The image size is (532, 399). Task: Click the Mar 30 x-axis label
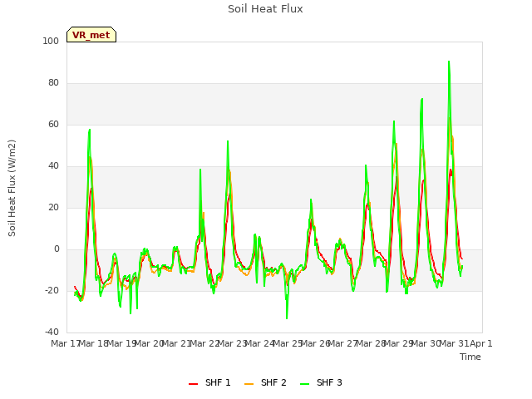pyautogui.click(x=426, y=343)
